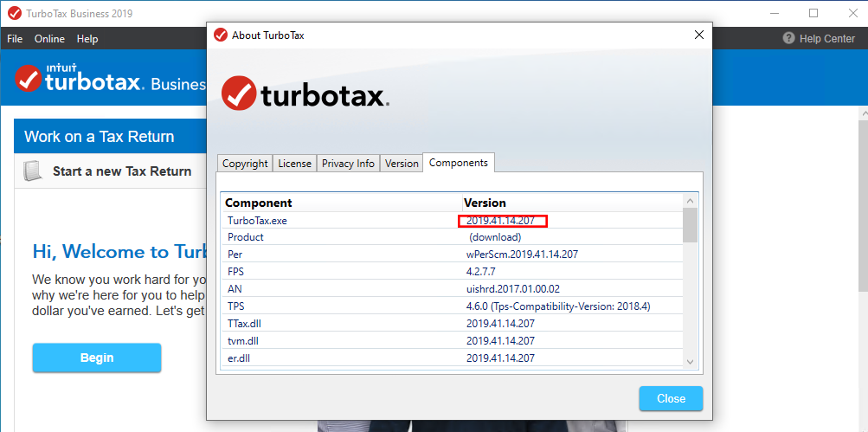Viewport: 868px width, 432px height.
Task: Click the TurboTax icon in the main window title bar
Action: click(x=15, y=13)
